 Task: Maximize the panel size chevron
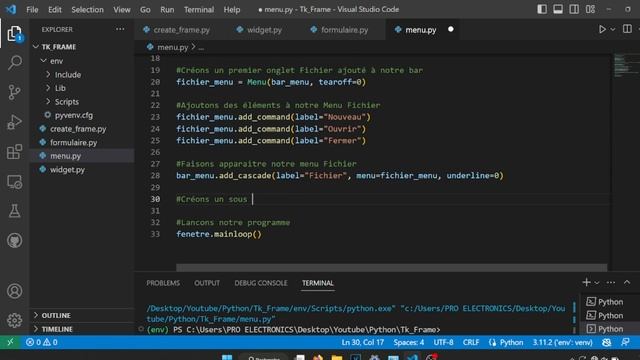(627, 282)
